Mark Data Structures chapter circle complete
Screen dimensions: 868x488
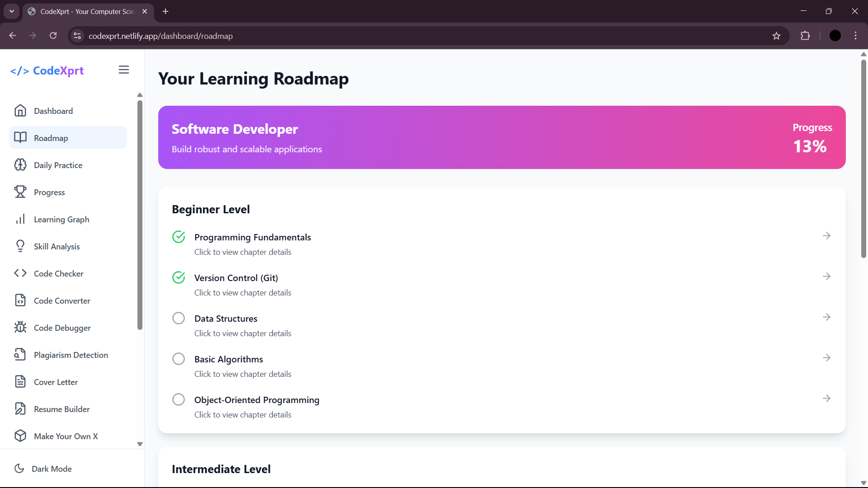[179, 318]
